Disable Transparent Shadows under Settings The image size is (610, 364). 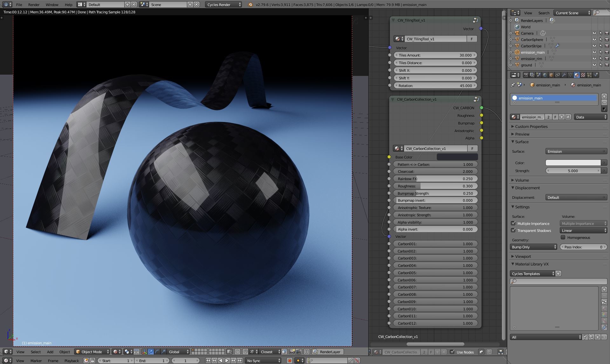pos(514,231)
